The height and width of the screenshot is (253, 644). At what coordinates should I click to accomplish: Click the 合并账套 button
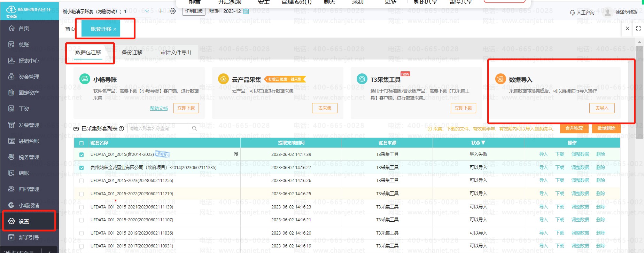[574, 128]
